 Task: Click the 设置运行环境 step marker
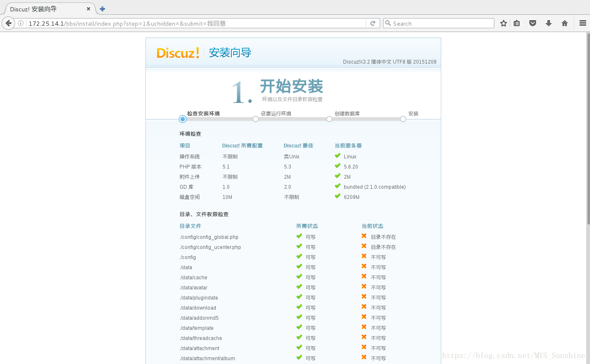click(x=255, y=119)
